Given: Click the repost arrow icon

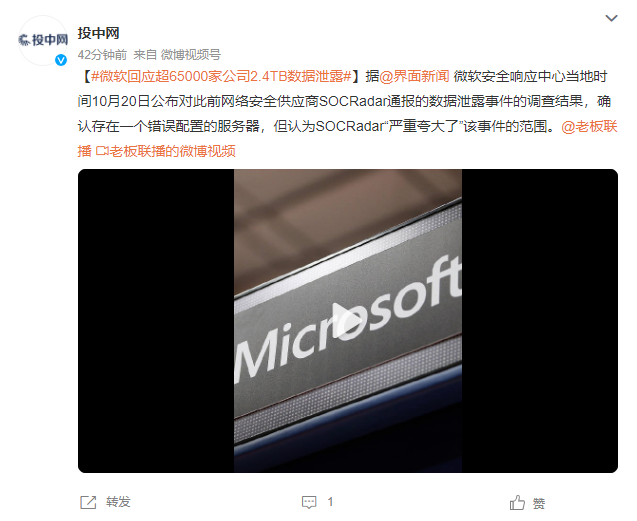Looking at the screenshot, I should [88, 502].
